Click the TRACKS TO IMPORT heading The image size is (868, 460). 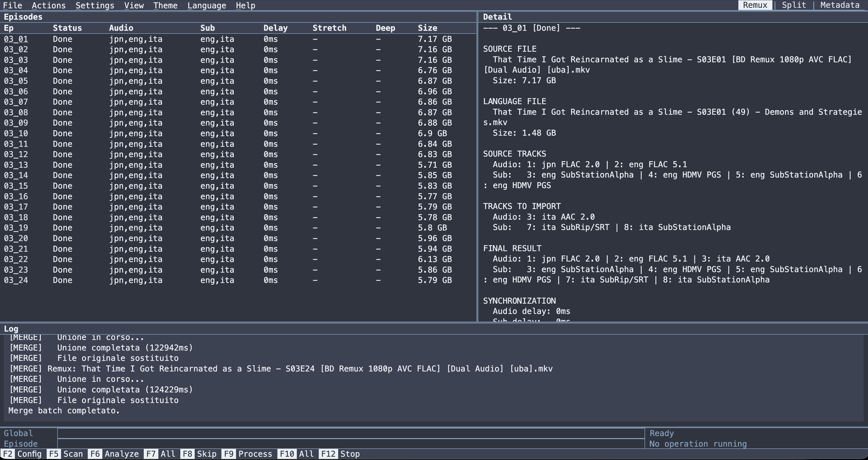click(522, 206)
